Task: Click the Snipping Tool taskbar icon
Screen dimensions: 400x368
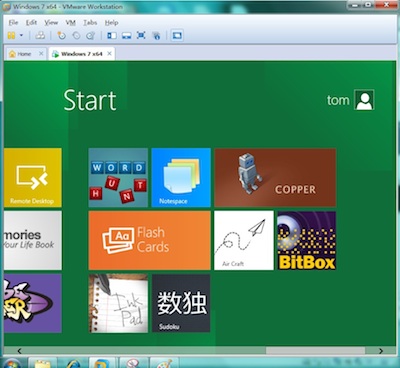Action: 133,363
